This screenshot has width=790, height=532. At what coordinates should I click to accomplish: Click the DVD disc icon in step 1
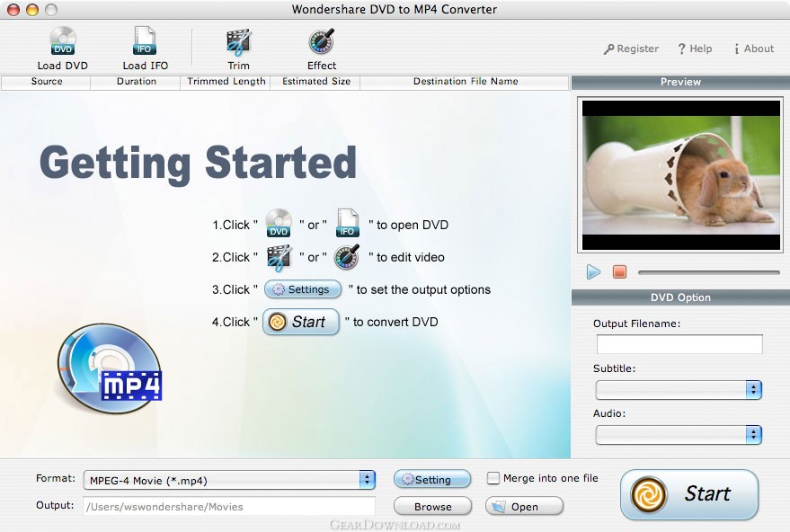click(x=279, y=223)
